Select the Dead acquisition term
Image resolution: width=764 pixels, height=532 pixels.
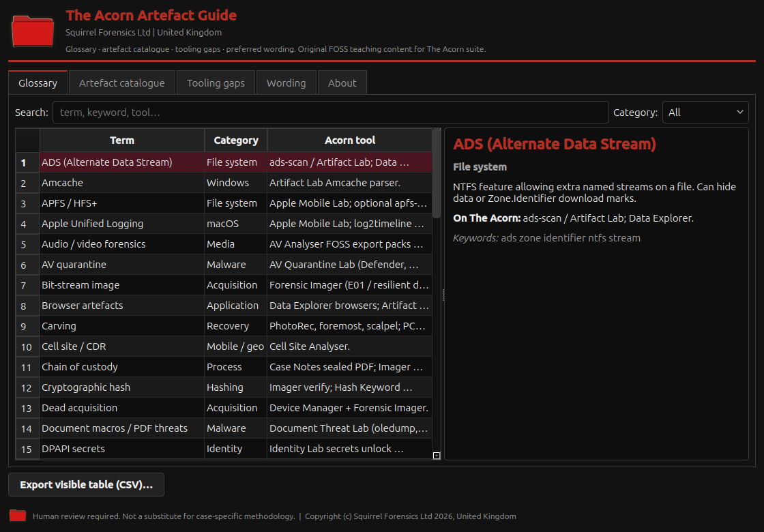[122, 408]
